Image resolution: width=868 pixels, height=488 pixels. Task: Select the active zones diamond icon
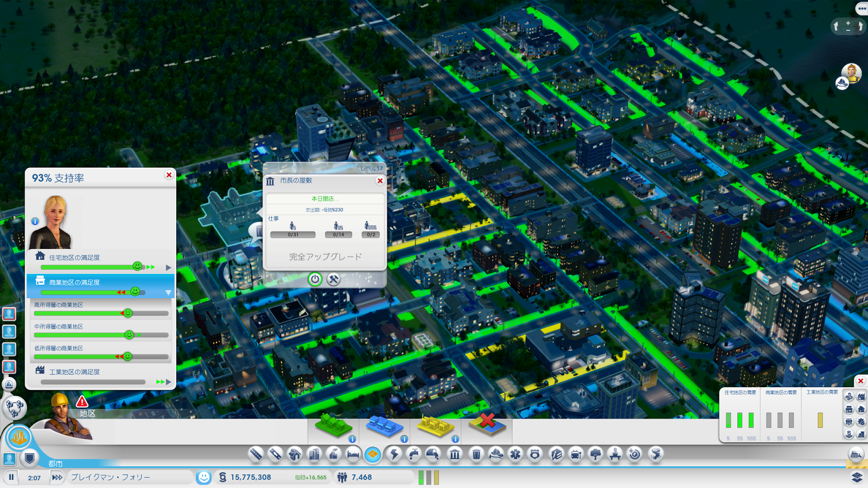pyautogui.click(x=373, y=454)
